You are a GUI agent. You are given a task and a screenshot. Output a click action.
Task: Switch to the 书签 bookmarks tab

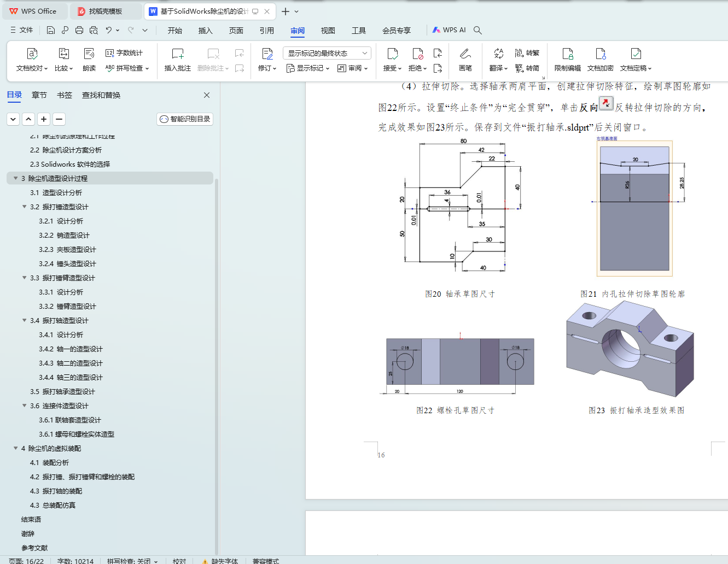pyautogui.click(x=65, y=95)
